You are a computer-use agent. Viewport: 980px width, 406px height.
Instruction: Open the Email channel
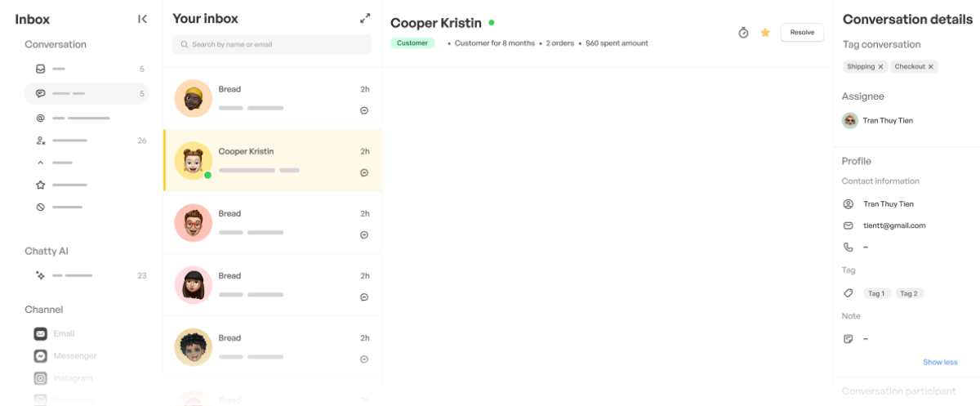point(64,333)
